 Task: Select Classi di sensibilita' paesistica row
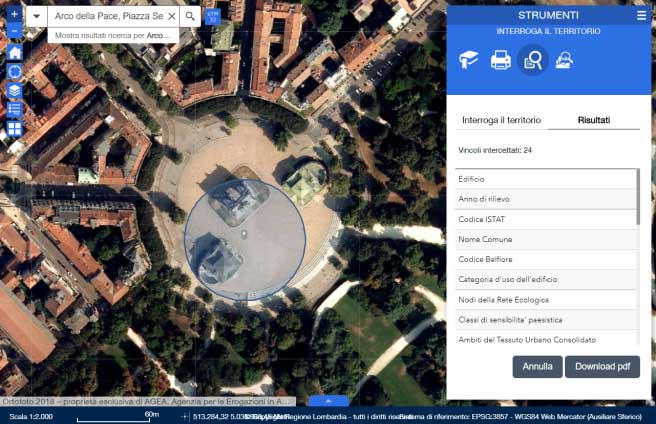(546, 320)
